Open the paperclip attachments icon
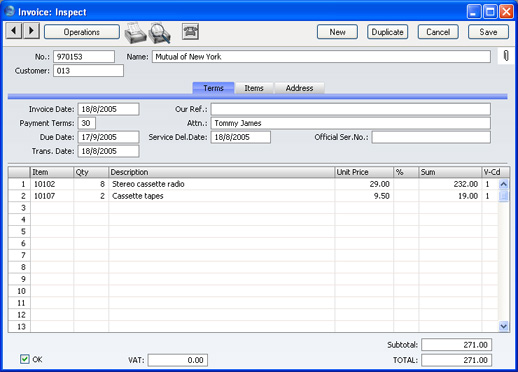The width and height of the screenshot is (518, 372). click(x=506, y=56)
